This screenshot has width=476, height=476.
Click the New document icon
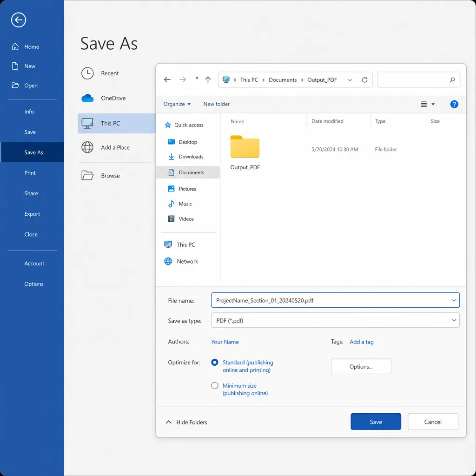click(15, 66)
